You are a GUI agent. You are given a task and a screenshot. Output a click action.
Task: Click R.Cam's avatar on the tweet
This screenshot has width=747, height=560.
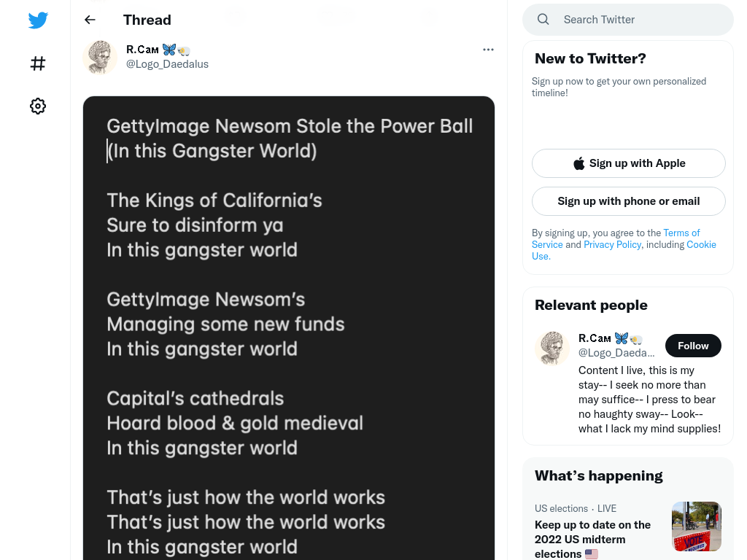point(100,57)
